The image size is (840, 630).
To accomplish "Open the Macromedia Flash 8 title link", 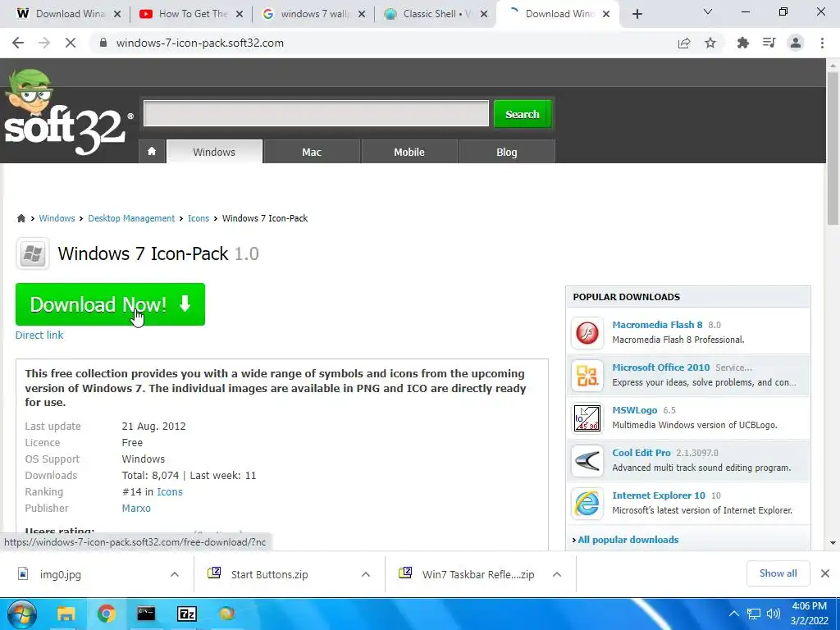I will click(657, 325).
